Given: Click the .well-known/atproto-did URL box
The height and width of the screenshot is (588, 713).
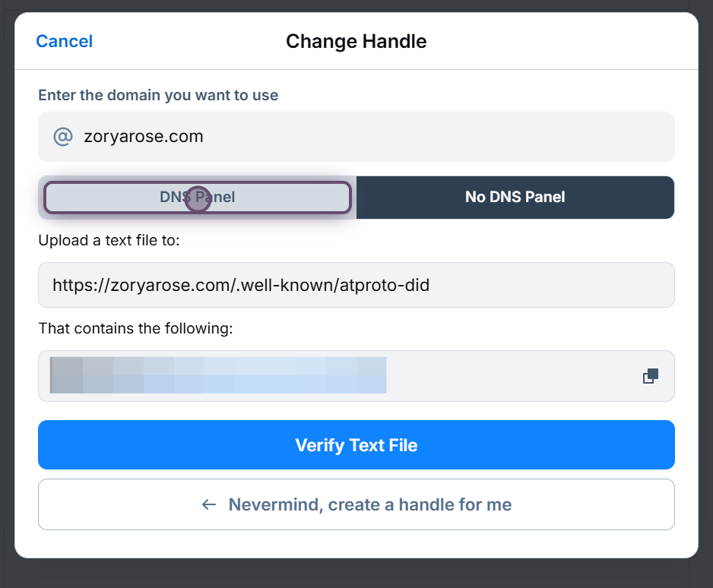Looking at the screenshot, I should (356, 286).
